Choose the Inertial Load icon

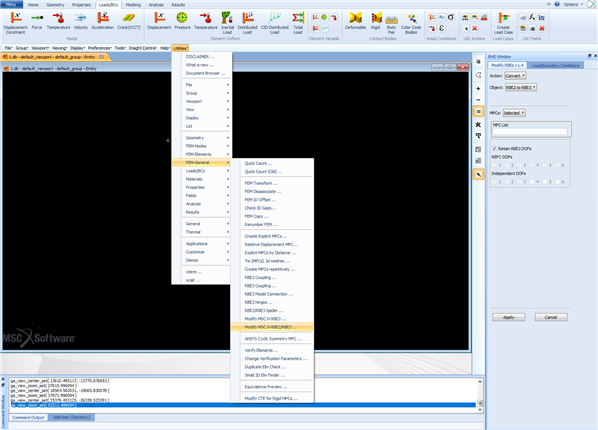click(x=227, y=23)
